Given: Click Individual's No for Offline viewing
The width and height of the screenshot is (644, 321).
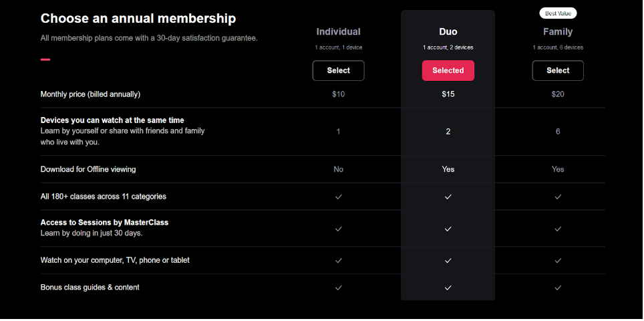Looking at the screenshot, I should click(339, 169).
